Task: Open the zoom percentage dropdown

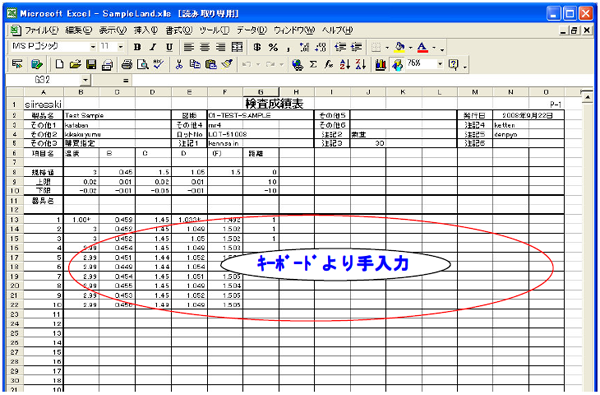Action: [440, 64]
